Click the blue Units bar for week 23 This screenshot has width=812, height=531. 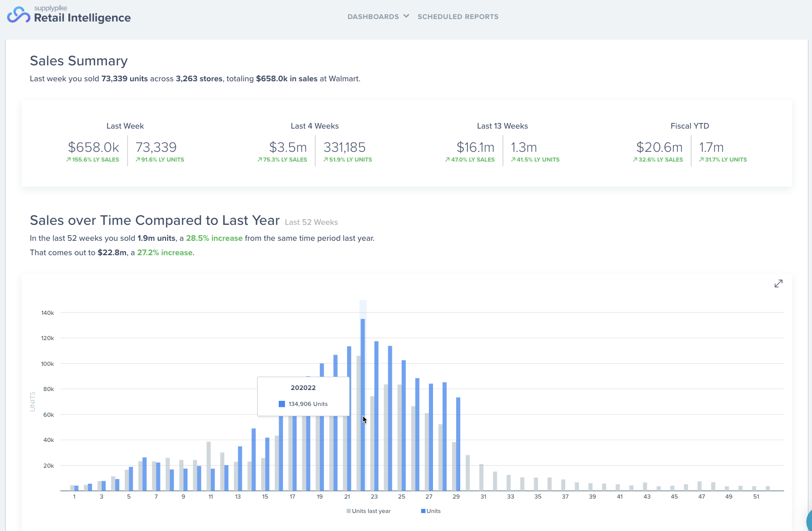[376, 416]
